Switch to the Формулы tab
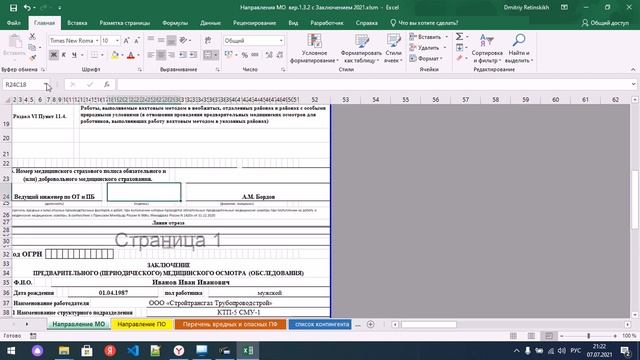The height and width of the screenshot is (360, 640). coord(175,23)
